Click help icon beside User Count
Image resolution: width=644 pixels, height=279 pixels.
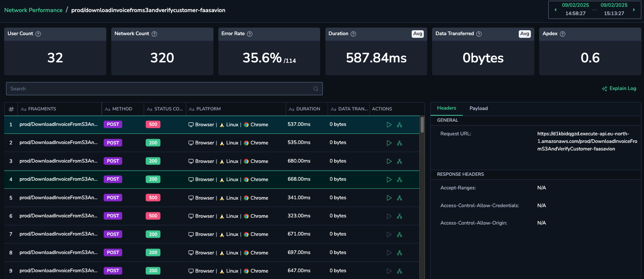coord(38,34)
